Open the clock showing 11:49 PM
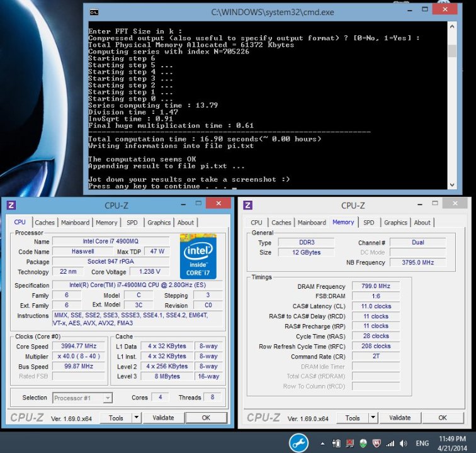Screen dimensions: 476x453 pyautogui.click(x=452, y=444)
